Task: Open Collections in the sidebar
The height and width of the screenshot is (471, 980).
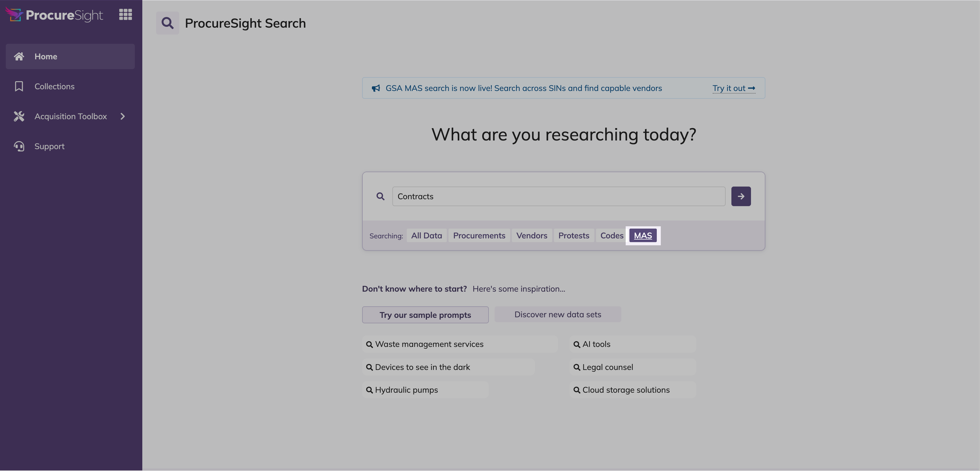Action: tap(70, 86)
